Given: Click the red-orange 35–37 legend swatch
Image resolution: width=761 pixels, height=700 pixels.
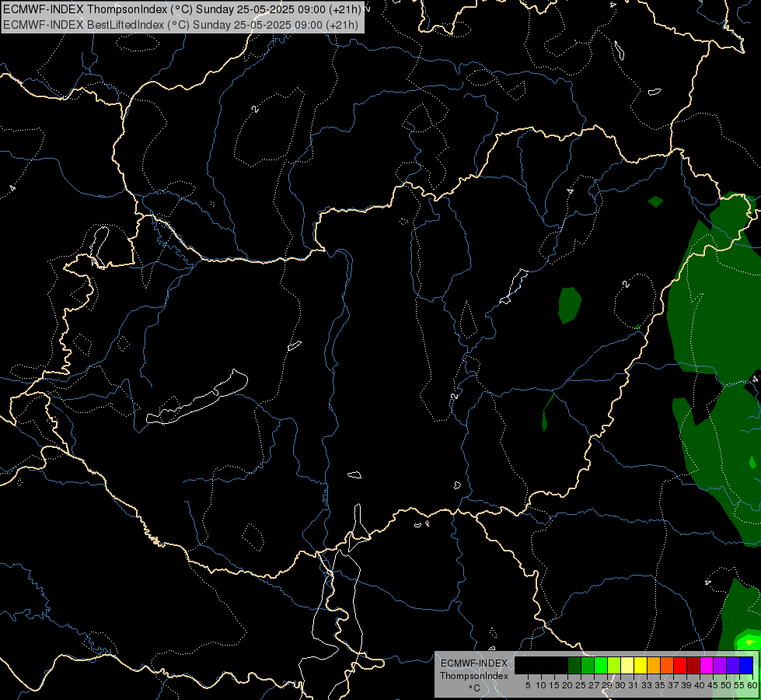Looking at the screenshot, I should tap(667, 665).
